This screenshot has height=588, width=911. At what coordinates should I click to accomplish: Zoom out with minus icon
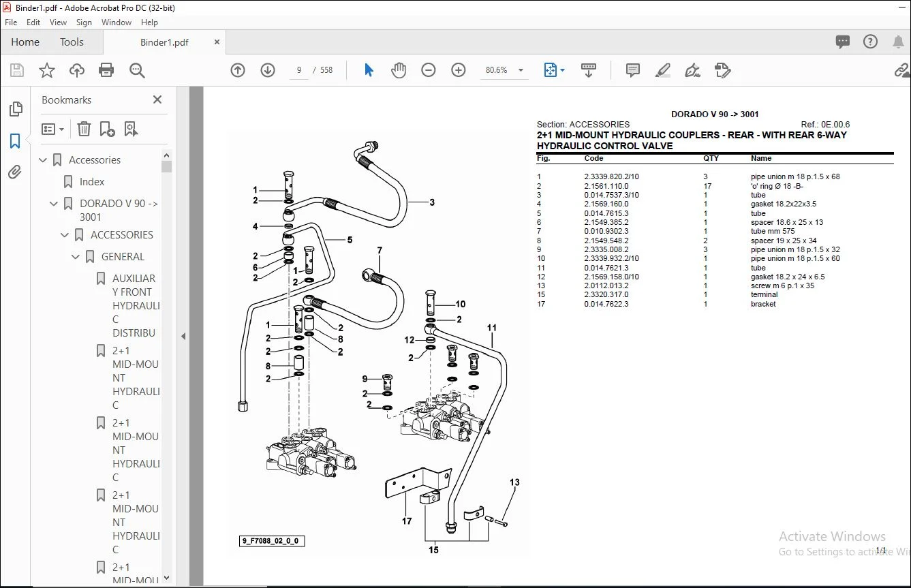429,70
